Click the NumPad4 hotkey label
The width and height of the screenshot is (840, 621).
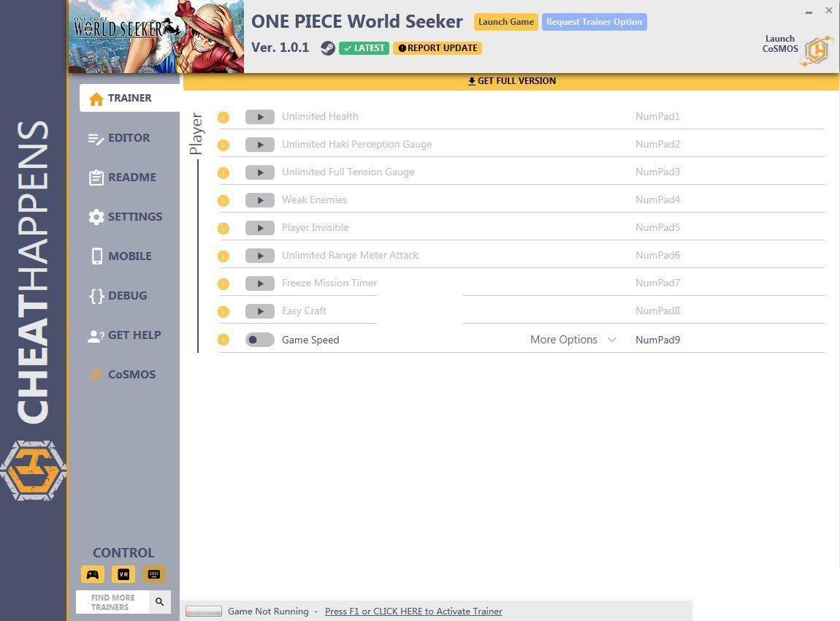(x=657, y=200)
